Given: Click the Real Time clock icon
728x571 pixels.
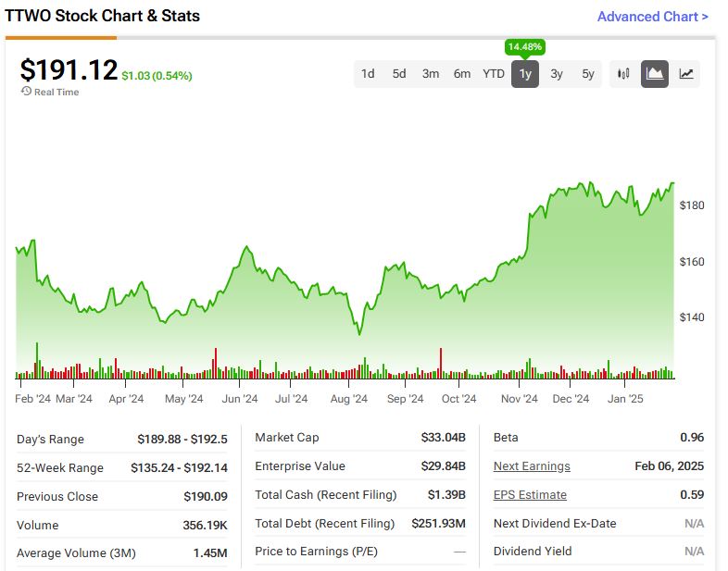Looking at the screenshot, I should (x=26, y=92).
